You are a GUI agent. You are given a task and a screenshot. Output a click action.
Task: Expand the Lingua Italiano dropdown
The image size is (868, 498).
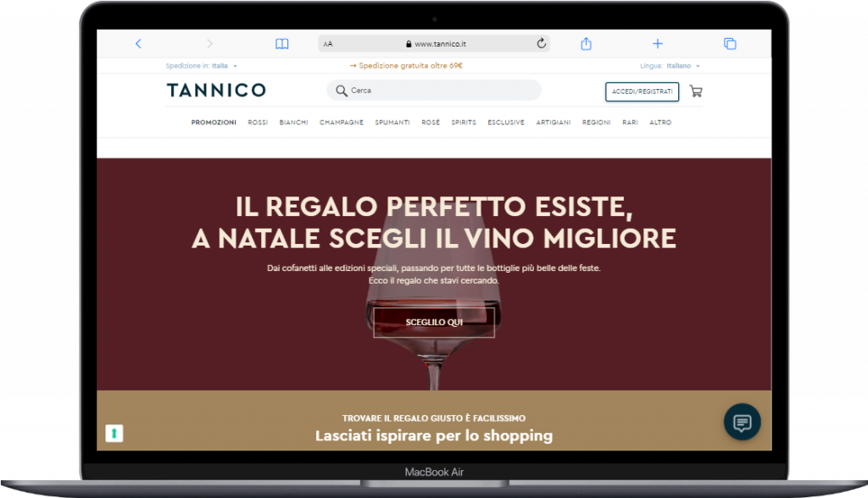pos(670,66)
